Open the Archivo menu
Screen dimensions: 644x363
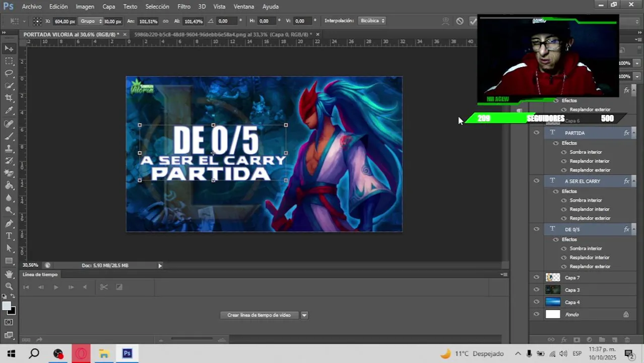pyautogui.click(x=32, y=7)
